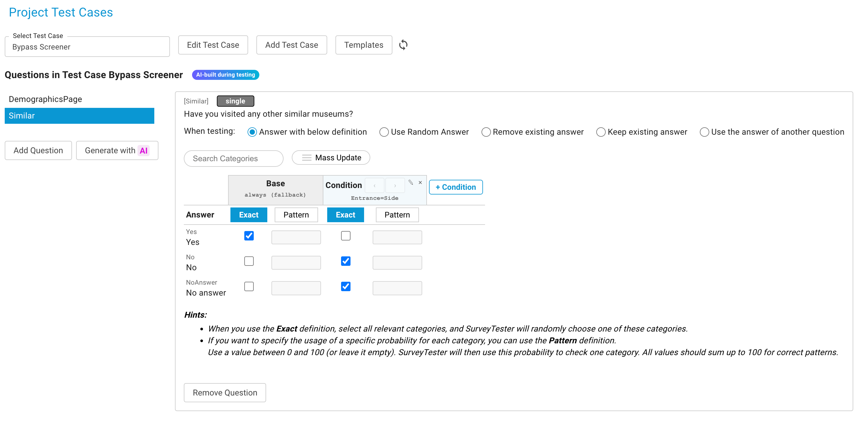The height and width of the screenshot is (422, 868).
Task: Uncheck No checkbox in Condition column
Action: coord(346,261)
